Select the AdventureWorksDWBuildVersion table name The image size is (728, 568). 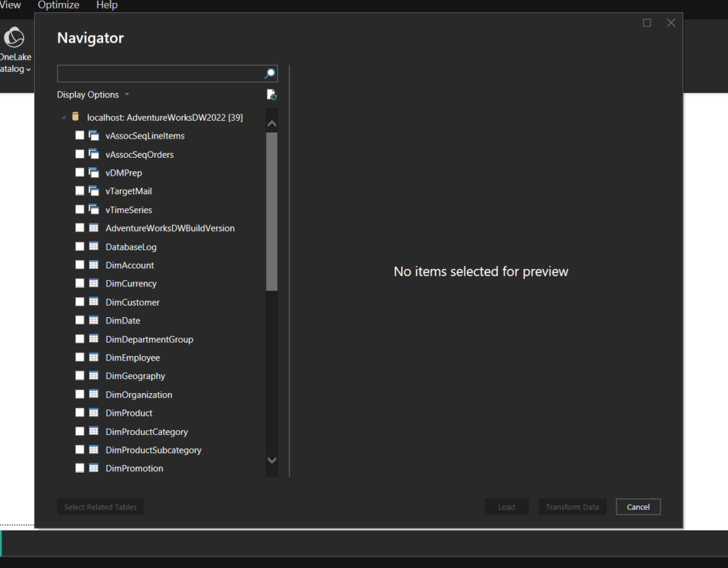pos(170,228)
